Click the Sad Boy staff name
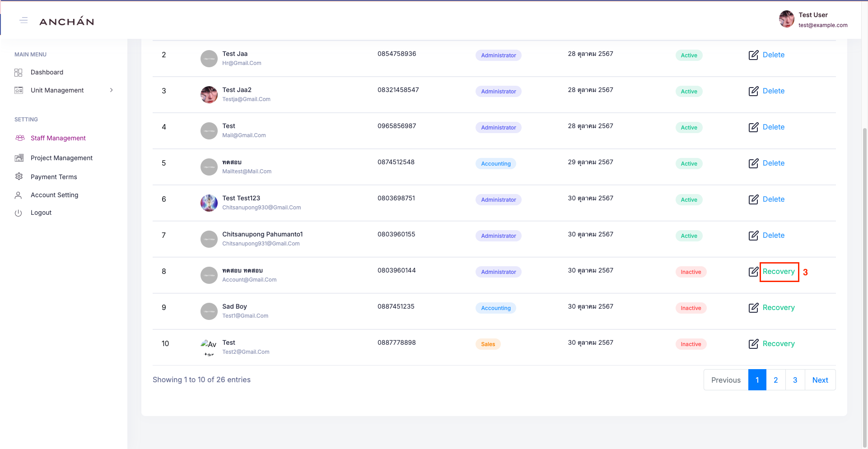 234,306
